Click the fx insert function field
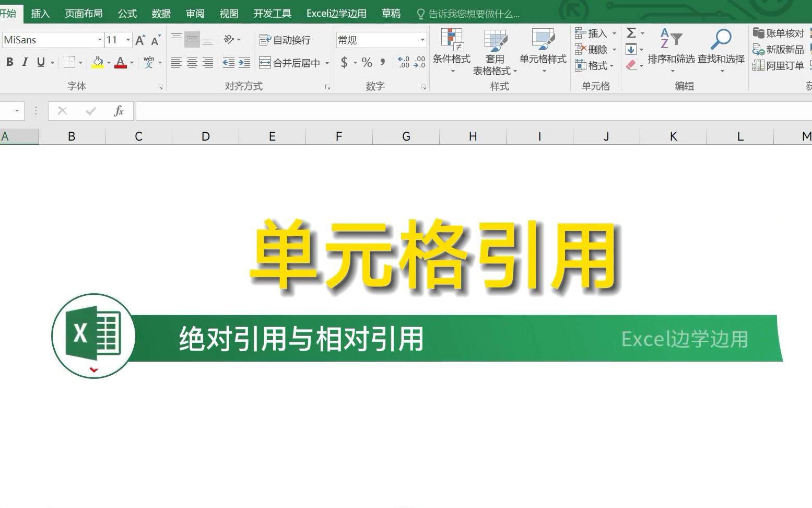Viewport: 812px width, 508px height. click(119, 111)
